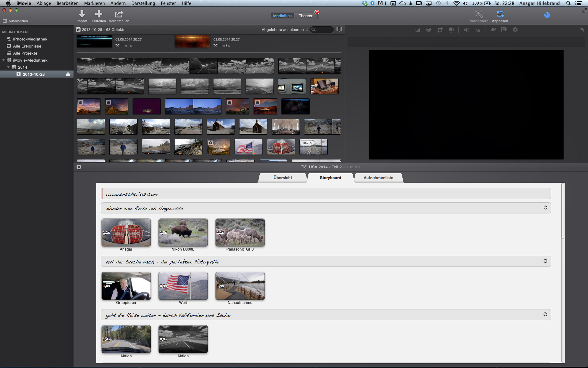Reset the 'Wieder eine Reise' section arrow

(x=545, y=208)
